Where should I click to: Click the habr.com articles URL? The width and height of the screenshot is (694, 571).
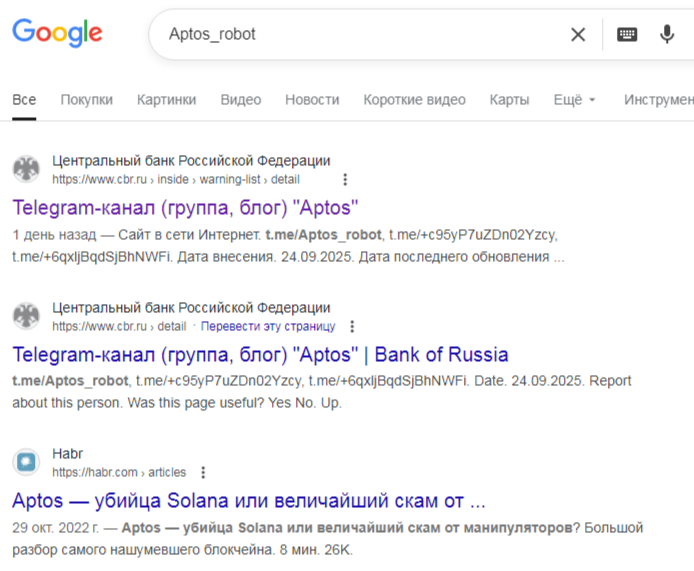[119, 472]
